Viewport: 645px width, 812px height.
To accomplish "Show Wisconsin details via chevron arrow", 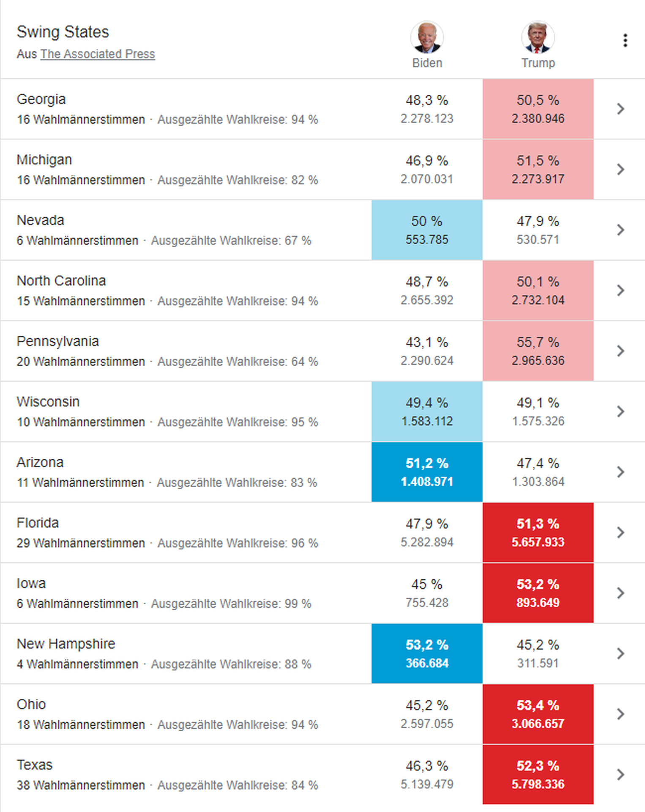I will [x=620, y=411].
